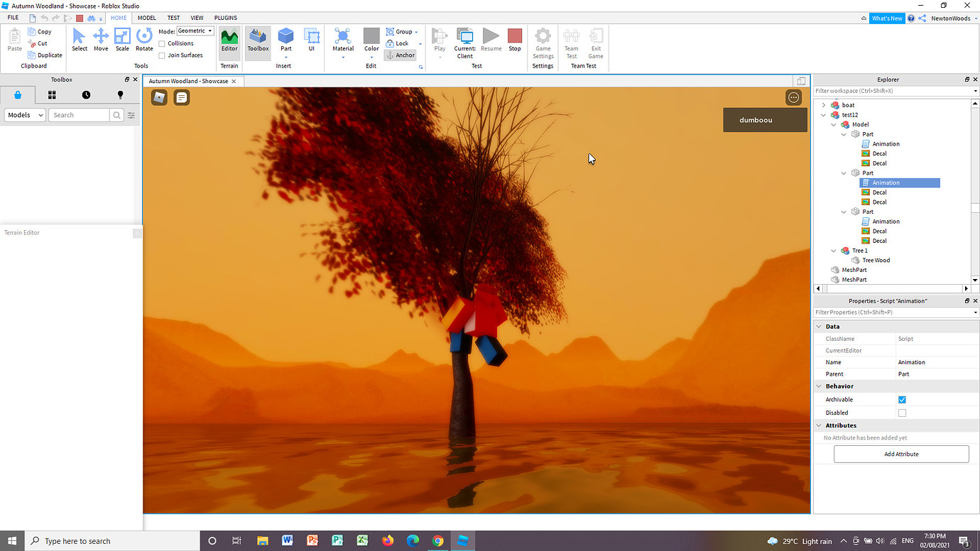Collapse the test12 model in Explorer
Image resolution: width=980 pixels, height=551 pixels.
click(824, 115)
